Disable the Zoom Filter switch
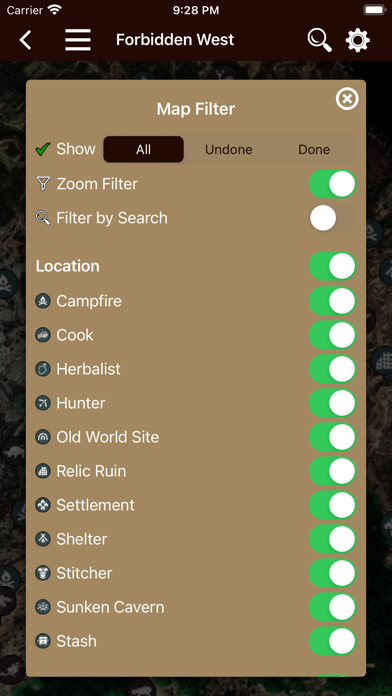The height and width of the screenshot is (696, 392). click(x=332, y=184)
